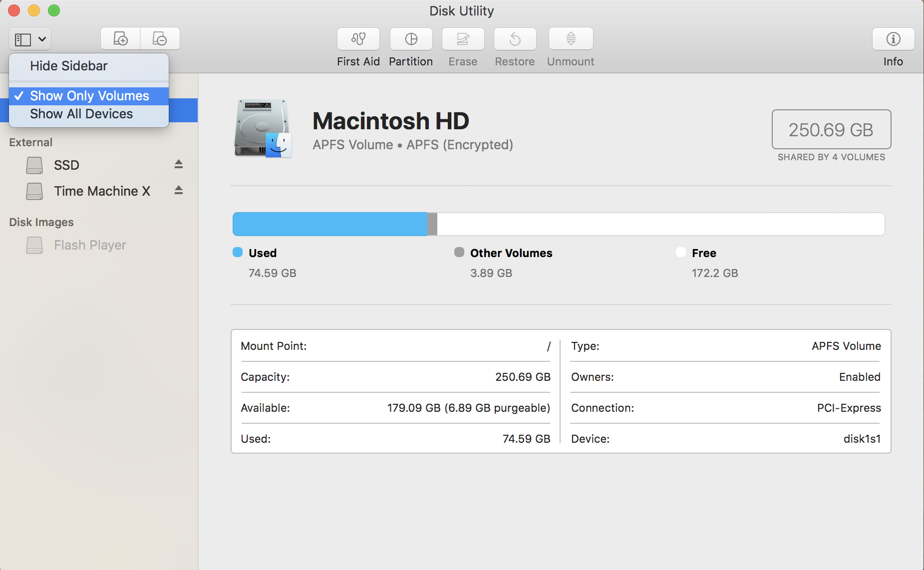This screenshot has width=924, height=570.
Task: Choose Hide Sidebar from the menu
Action: coord(89,66)
